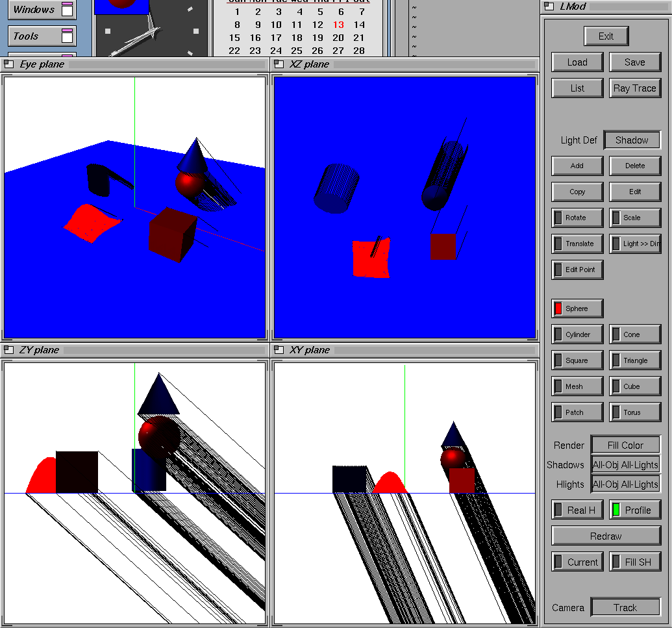Click the red sphere in Eye plane

189,184
